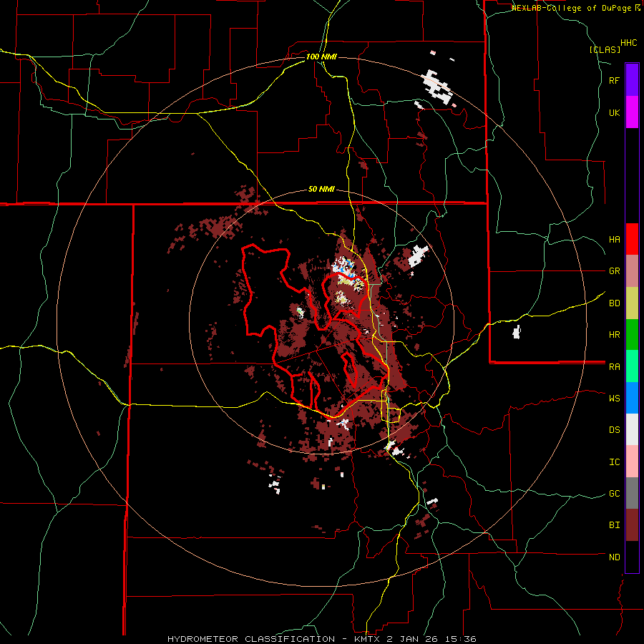Click the HA red legend swatch
This screenshot has height=644, width=644.
[x=632, y=239]
